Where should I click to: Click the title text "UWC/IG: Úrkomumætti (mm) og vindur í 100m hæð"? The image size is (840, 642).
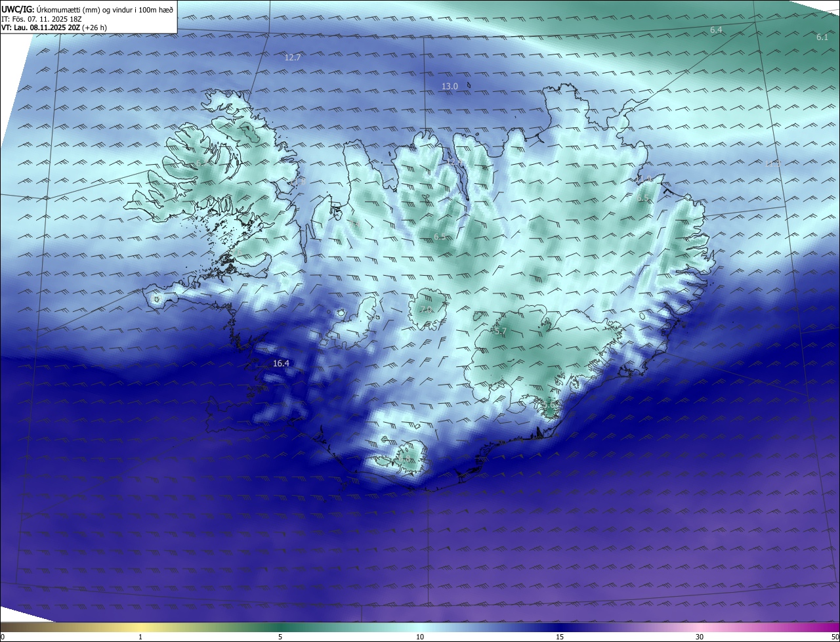tap(87, 9)
